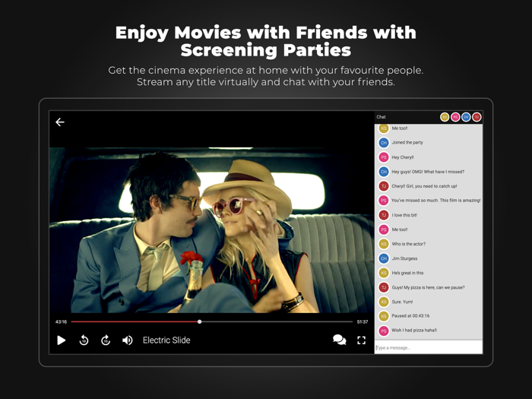Click the KS avatar beside 'Paused at 00:43:16'
The width and height of the screenshot is (532, 399).
coord(384,316)
